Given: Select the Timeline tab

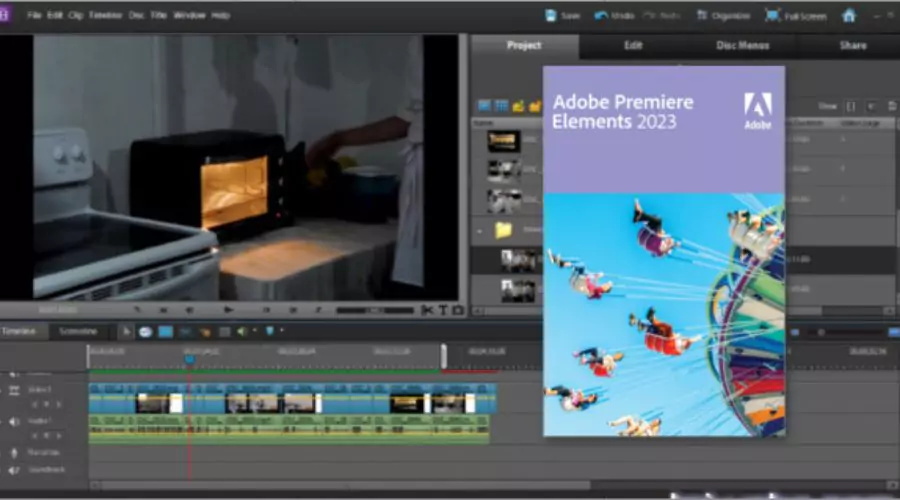Looking at the screenshot, I should coord(18,331).
